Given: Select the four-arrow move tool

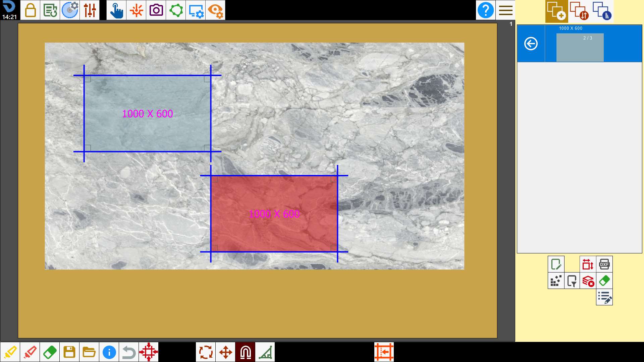Looking at the screenshot, I should click(225, 352).
